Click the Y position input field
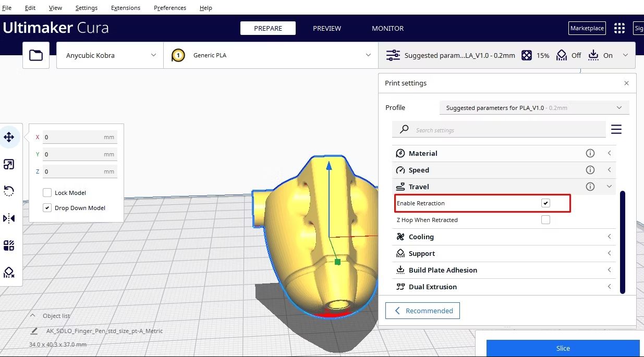Screen dimensions: 644x357 80,154
